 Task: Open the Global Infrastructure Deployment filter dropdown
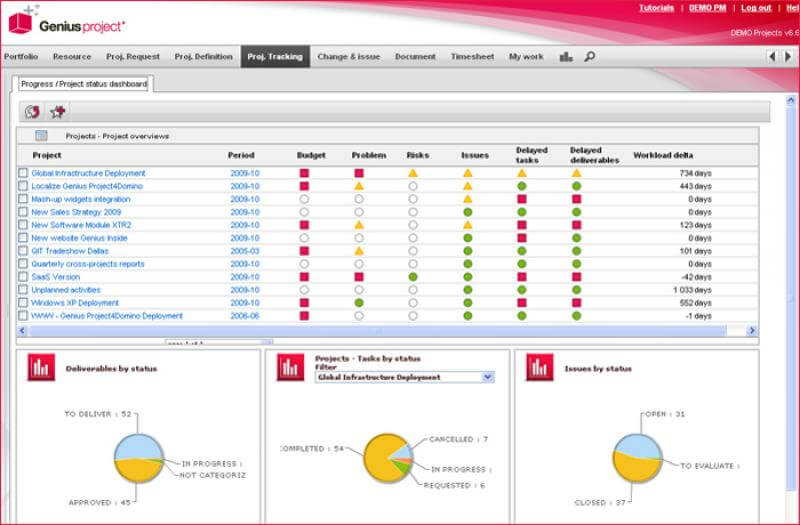click(x=404, y=377)
